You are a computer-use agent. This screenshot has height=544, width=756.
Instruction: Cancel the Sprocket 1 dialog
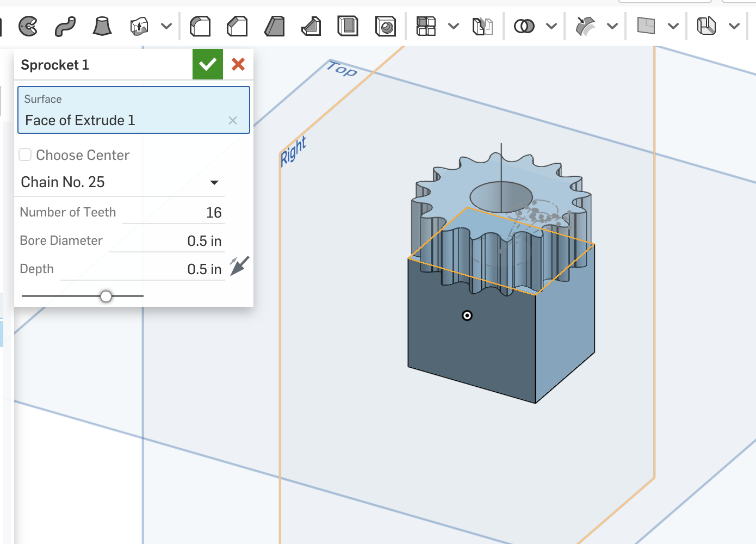coord(238,64)
